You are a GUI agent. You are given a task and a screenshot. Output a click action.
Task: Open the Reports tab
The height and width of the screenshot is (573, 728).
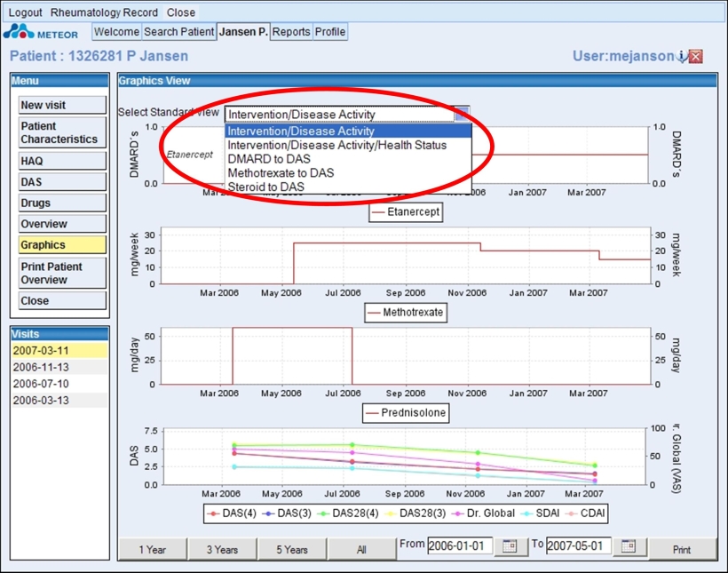[x=291, y=32]
